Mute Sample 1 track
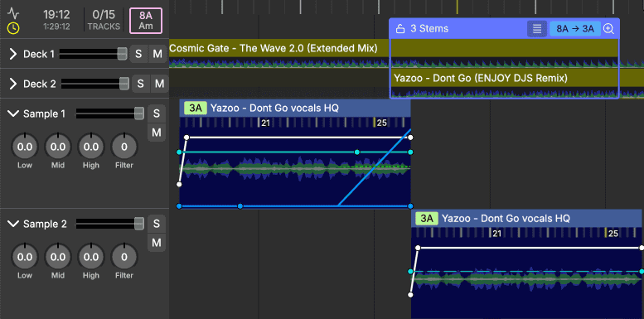Screen dimensions: 644x319 click(156, 133)
